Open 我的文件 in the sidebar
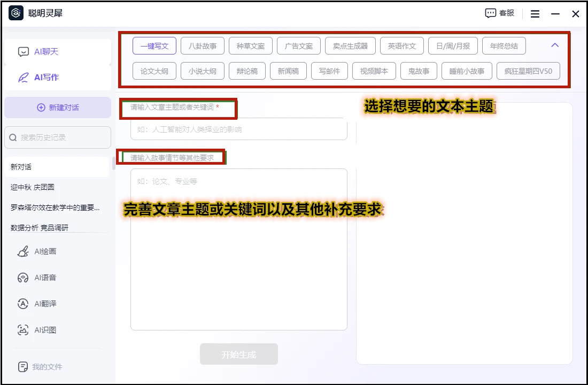 (x=40, y=367)
